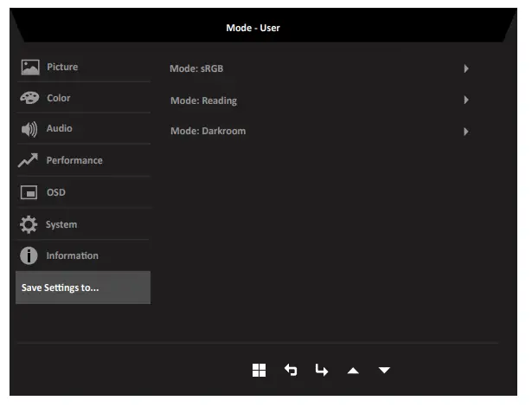Save settings to Mode: sRGB
This screenshot has height=407, width=532.
319,68
